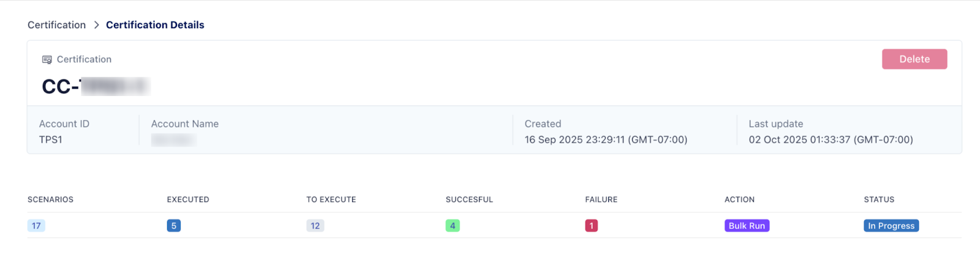Click the red failure count badge 1

(x=591, y=226)
